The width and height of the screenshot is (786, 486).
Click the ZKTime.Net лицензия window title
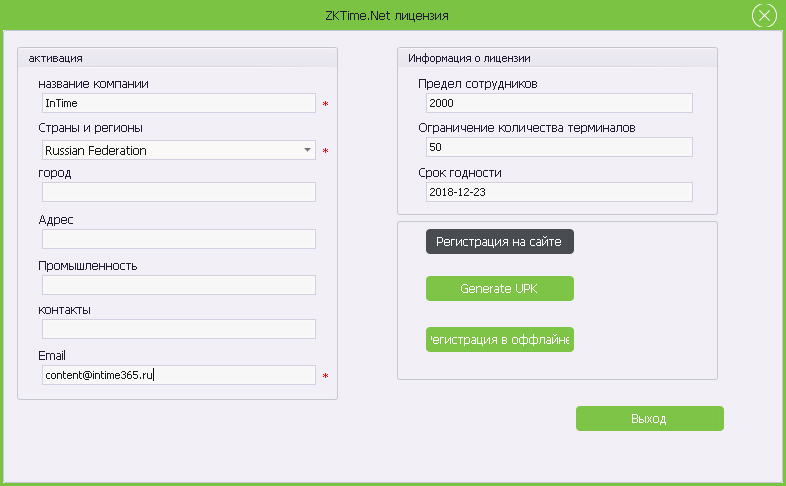[x=386, y=16]
